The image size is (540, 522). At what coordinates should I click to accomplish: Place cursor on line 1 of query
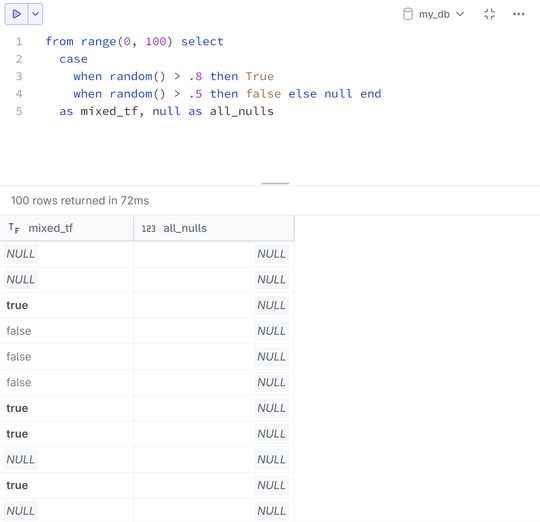(135, 42)
